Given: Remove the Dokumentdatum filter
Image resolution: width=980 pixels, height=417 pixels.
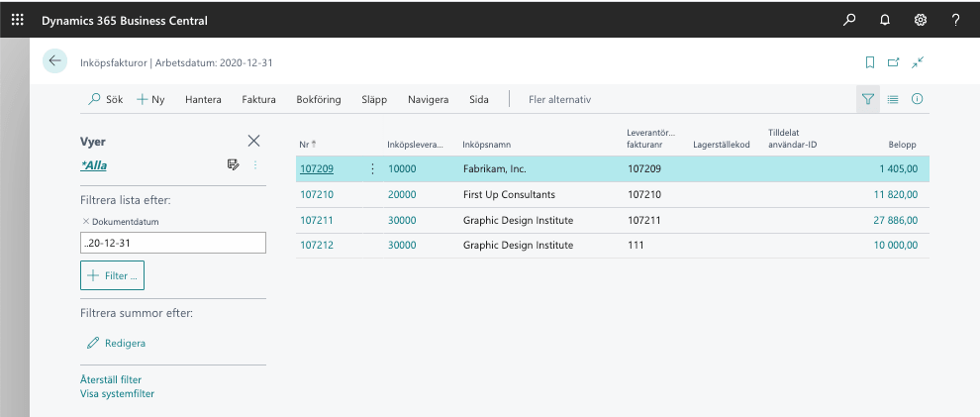Looking at the screenshot, I should click(85, 221).
